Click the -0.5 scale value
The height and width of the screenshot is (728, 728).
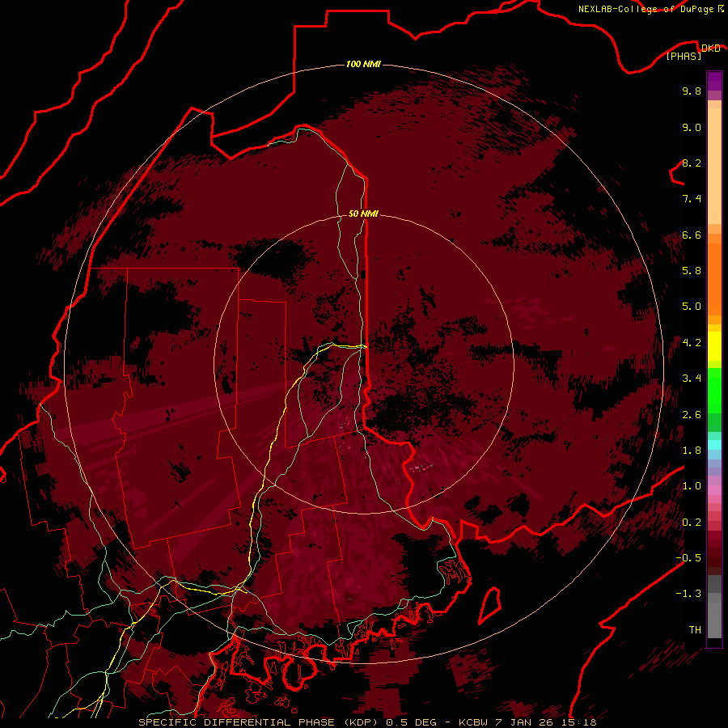coord(688,558)
